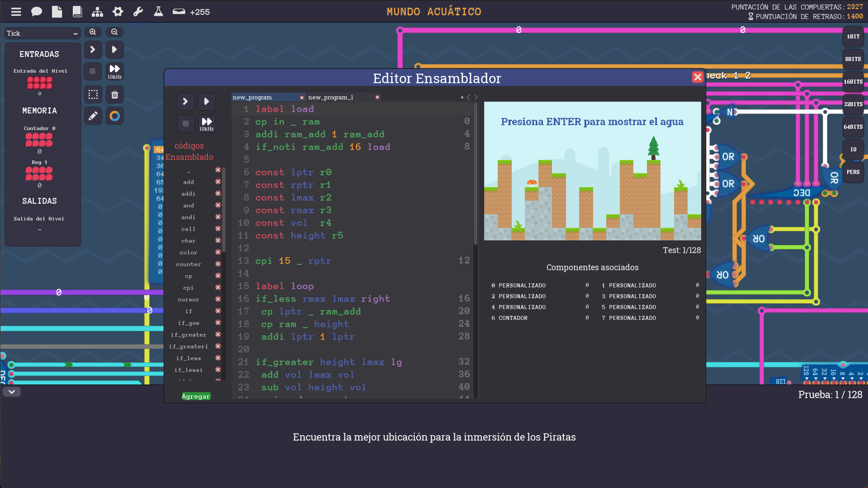Collapse the Tick panel with its minus button
Screen dimensions: 868x488
[x=75, y=33]
